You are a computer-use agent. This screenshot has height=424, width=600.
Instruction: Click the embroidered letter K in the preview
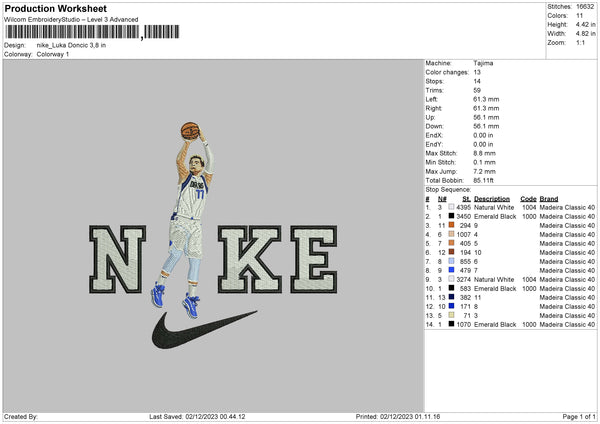click(x=249, y=259)
